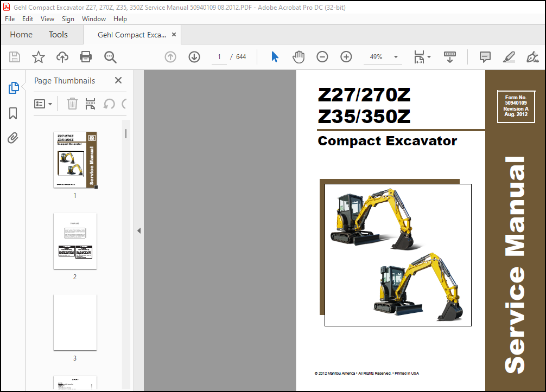Switch to the Home tab
546x392 pixels.
click(21, 35)
